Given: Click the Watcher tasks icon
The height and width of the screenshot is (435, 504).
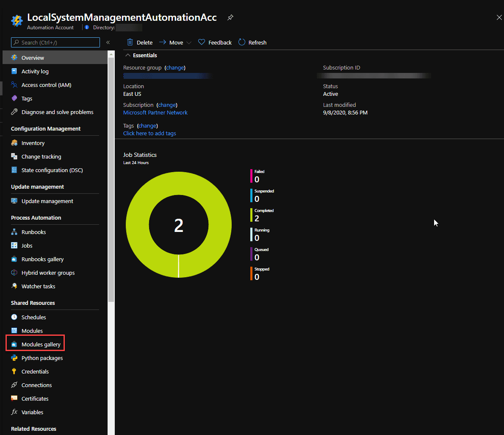Looking at the screenshot, I should [14, 286].
